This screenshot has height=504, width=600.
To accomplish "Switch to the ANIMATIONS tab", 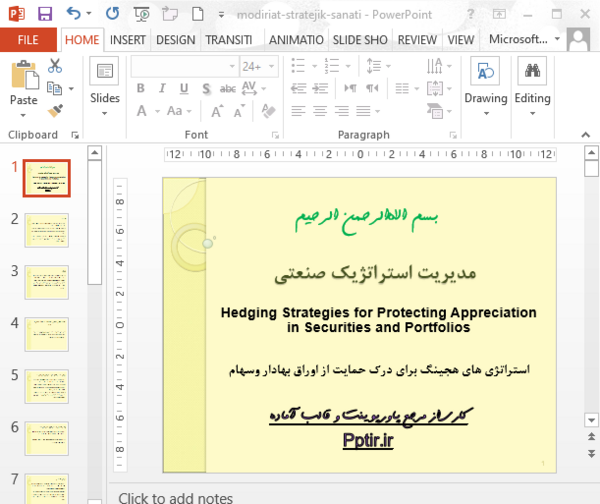I will (x=296, y=40).
